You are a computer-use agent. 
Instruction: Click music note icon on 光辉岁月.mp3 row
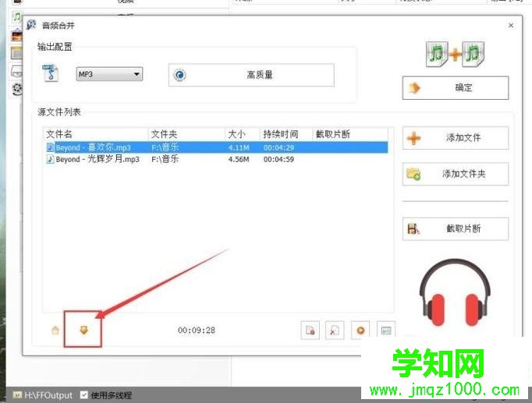pos(50,159)
